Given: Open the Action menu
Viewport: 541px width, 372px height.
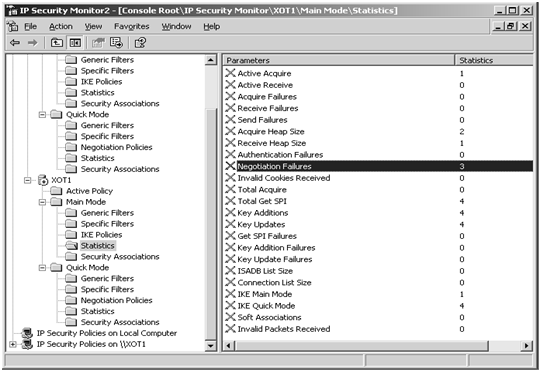Looking at the screenshot, I should (x=61, y=27).
